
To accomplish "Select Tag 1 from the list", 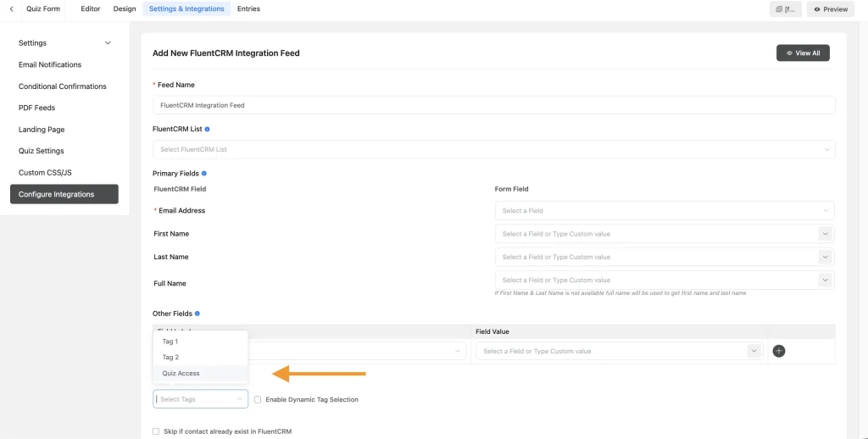I will point(200,342).
